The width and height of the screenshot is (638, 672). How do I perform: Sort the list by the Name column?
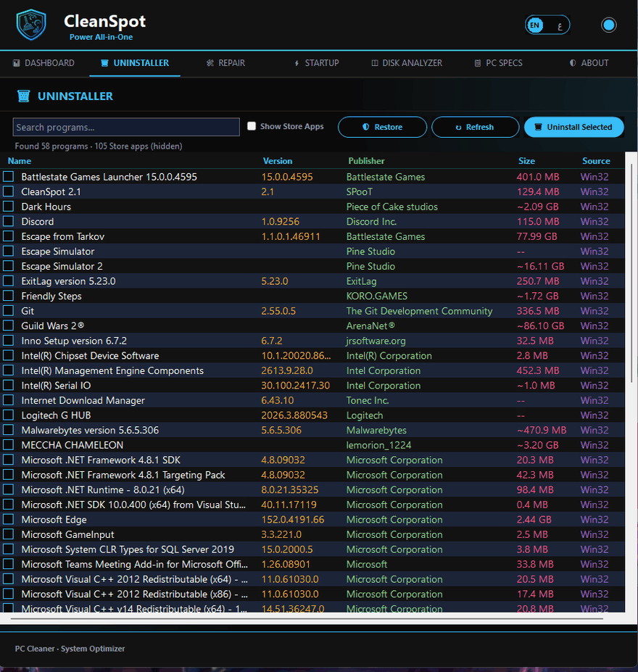(20, 161)
